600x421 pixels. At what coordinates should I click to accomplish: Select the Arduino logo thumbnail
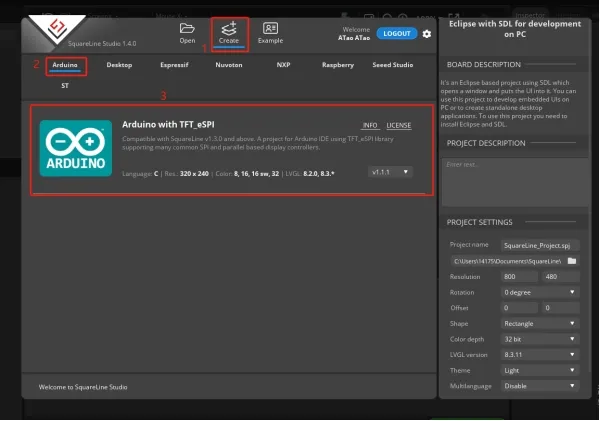(x=76, y=148)
